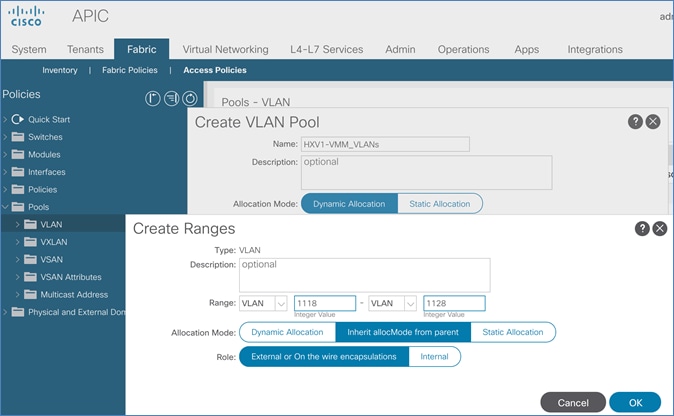Click the Interfaces folder icon

[x=18, y=172]
